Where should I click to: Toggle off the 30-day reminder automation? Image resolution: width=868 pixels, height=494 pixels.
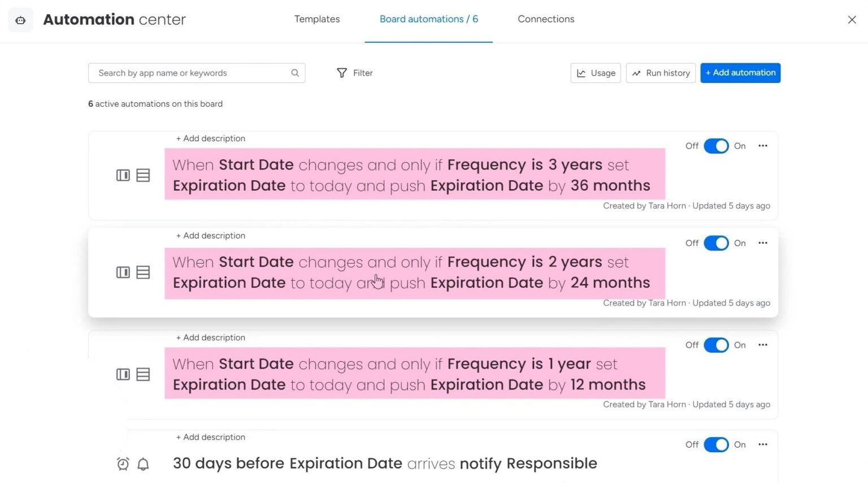(716, 445)
